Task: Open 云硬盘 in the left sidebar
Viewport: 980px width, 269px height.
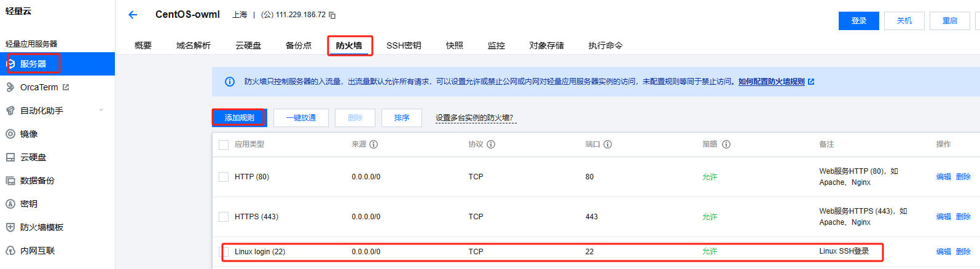Action: 33,157
